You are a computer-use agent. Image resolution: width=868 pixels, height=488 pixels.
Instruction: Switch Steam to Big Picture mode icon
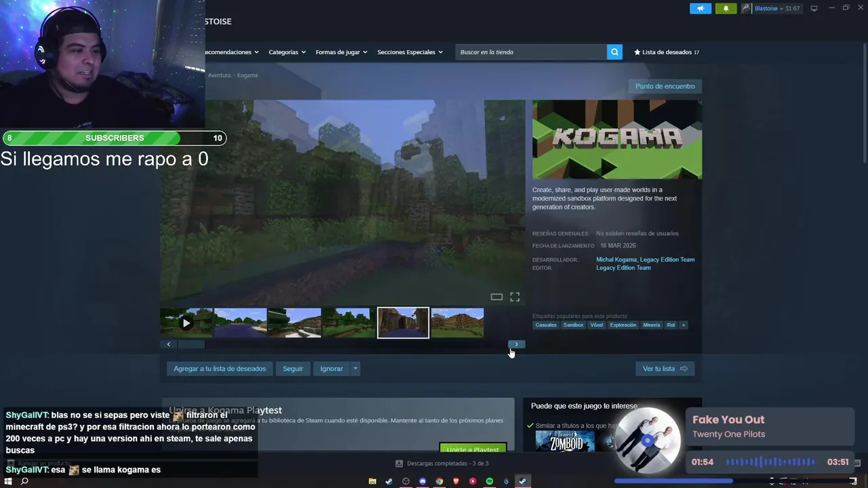click(814, 9)
